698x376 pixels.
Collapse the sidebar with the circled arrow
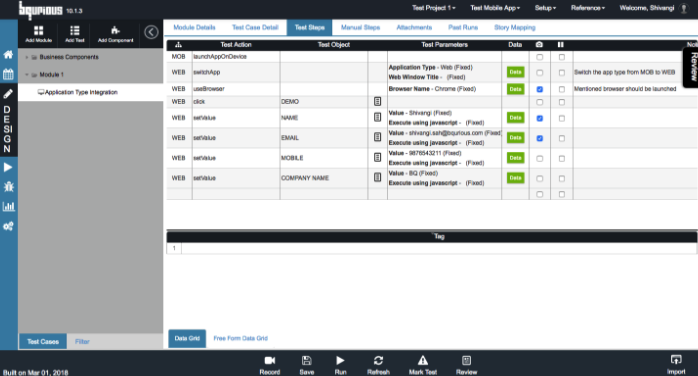[x=151, y=32]
